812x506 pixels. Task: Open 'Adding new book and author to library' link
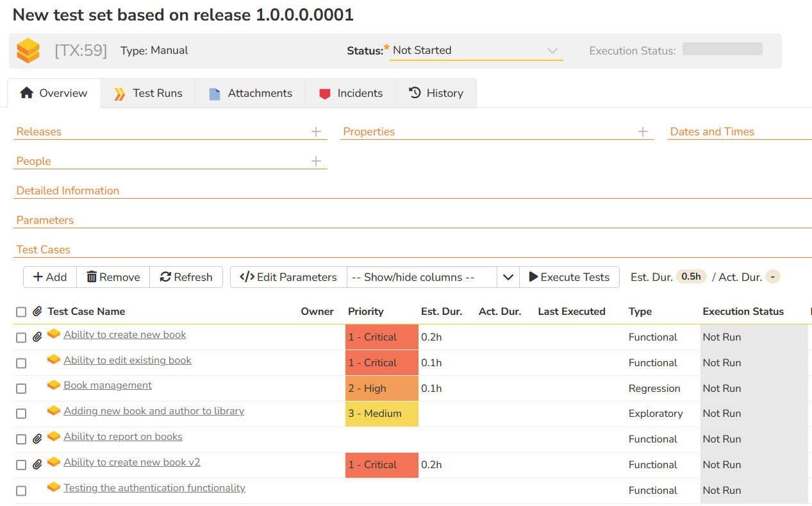(154, 411)
